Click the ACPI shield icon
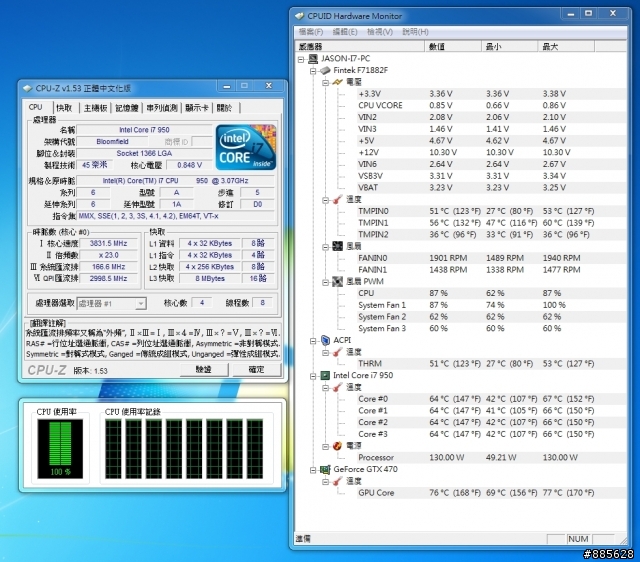 pyautogui.click(x=325, y=340)
